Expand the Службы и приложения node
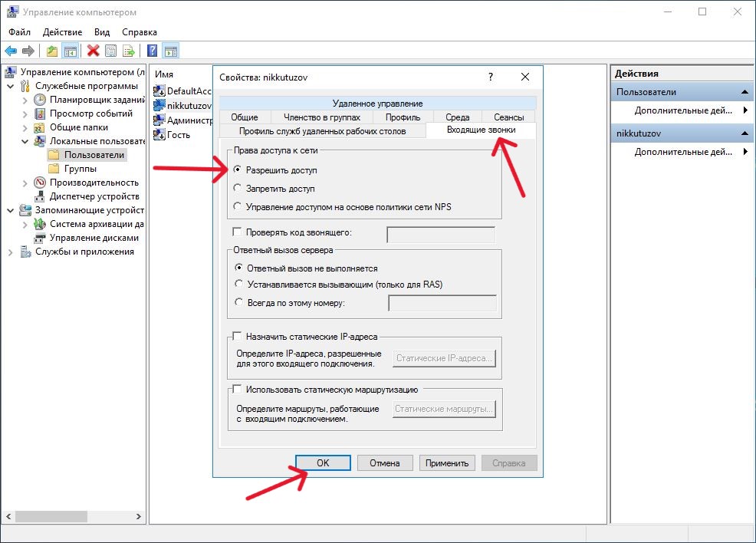Image resolution: width=756 pixels, height=543 pixels. [x=11, y=252]
